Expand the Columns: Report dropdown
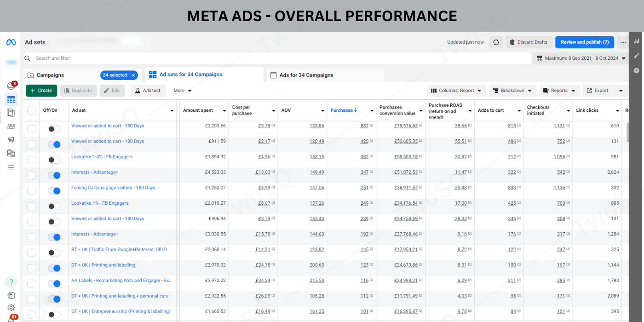Image resolution: width=644 pixels, height=322 pixels. click(x=456, y=91)
